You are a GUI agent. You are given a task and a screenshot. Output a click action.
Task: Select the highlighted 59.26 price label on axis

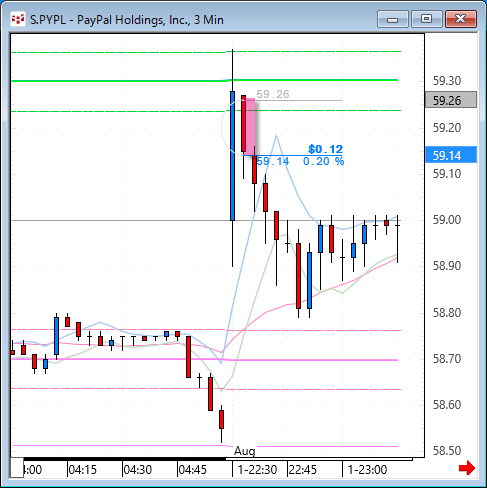(x=451, y=100)
